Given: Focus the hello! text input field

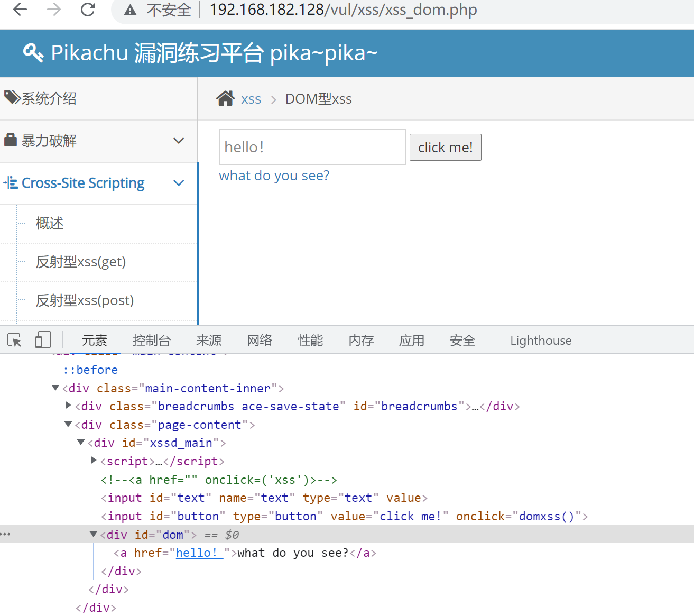Looking at the screenshot, I should tap(312, 147).
